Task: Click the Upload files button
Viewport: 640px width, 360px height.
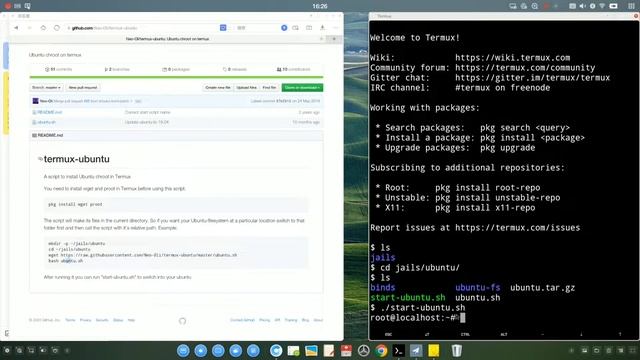Action: tap(247, 87)
